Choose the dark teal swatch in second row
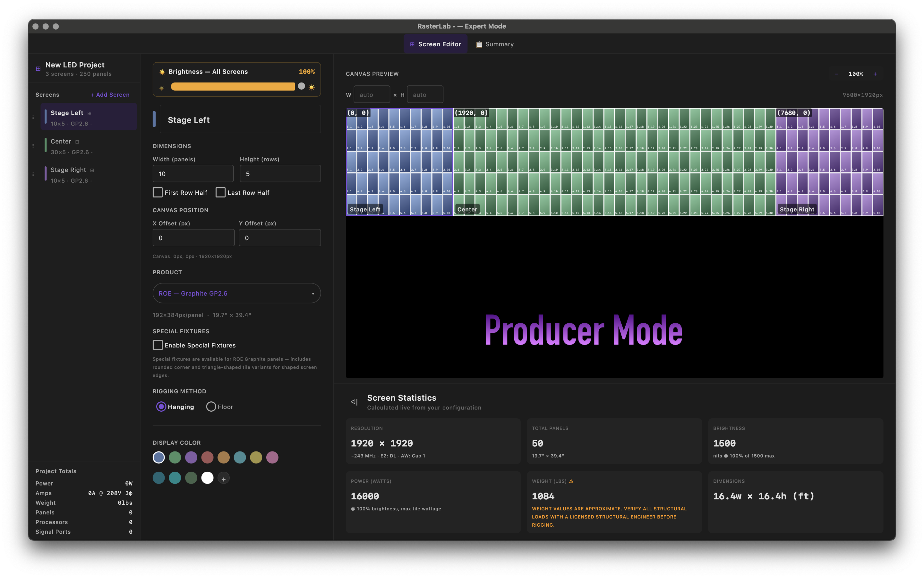The image size is (924, 578). (x=159, y=478)
